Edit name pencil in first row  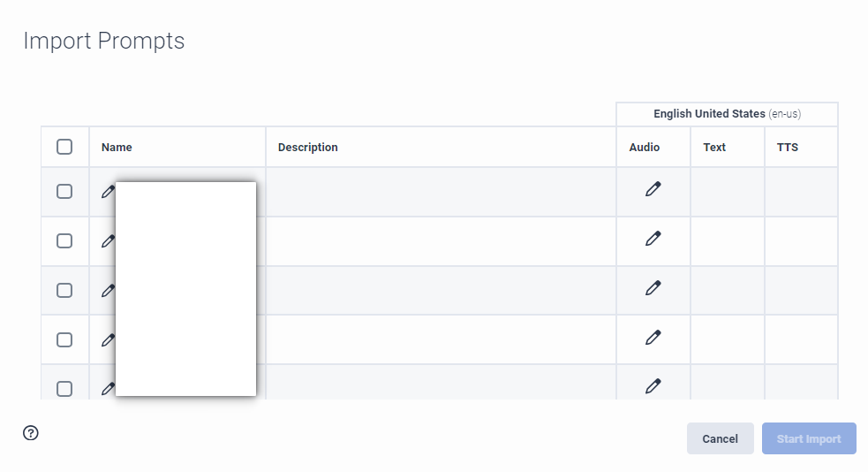click(108, 191)
